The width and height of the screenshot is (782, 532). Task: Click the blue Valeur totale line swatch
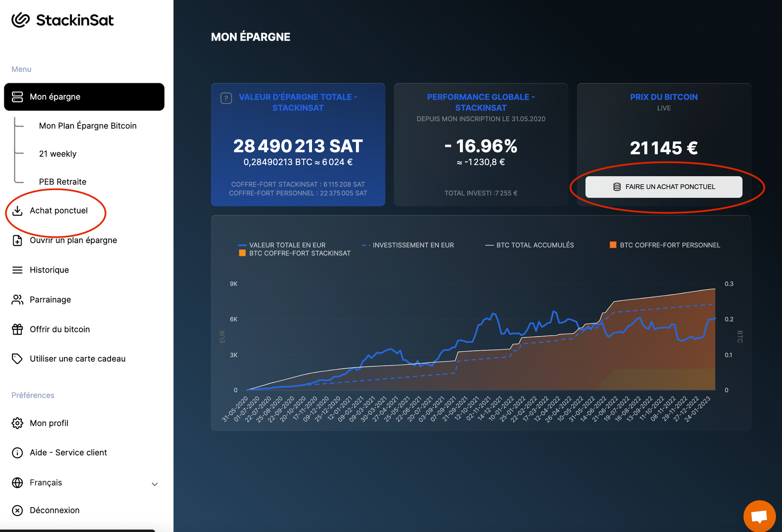242,245
